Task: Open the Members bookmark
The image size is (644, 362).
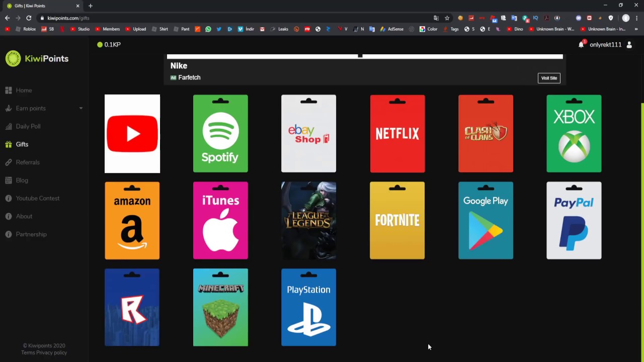Action: (x=107, y=29)
